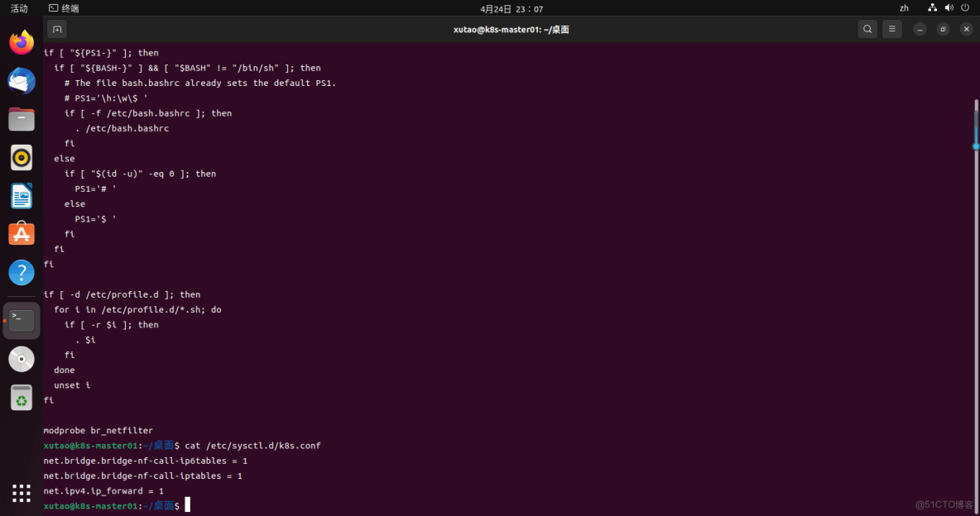Open LibreOffice Writer
Viewport: 980px width, 516px height.
(x=22, y=196)
